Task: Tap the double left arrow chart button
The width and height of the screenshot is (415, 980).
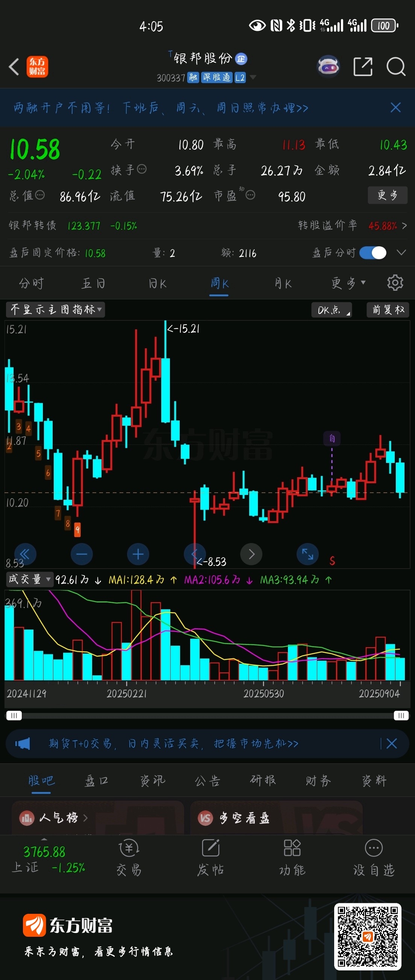Action: (25, 554)
